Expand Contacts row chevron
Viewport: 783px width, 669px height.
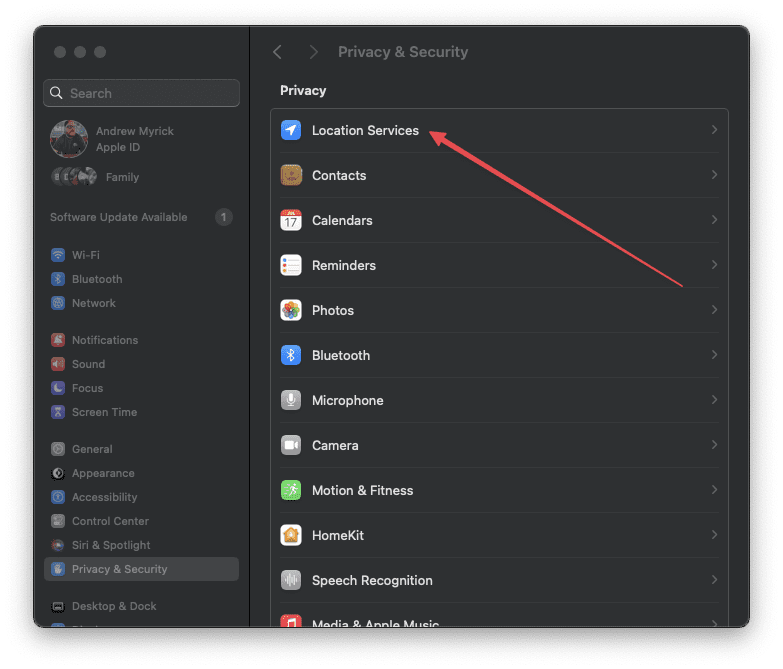714,175
